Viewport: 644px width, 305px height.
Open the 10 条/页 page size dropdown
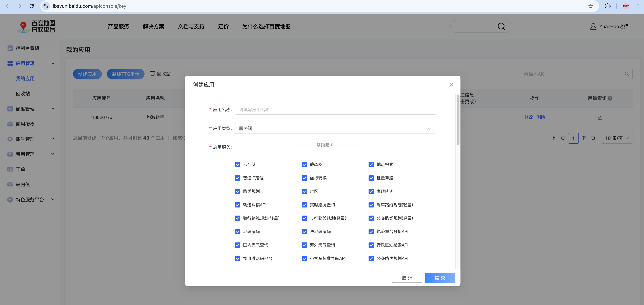616,138
